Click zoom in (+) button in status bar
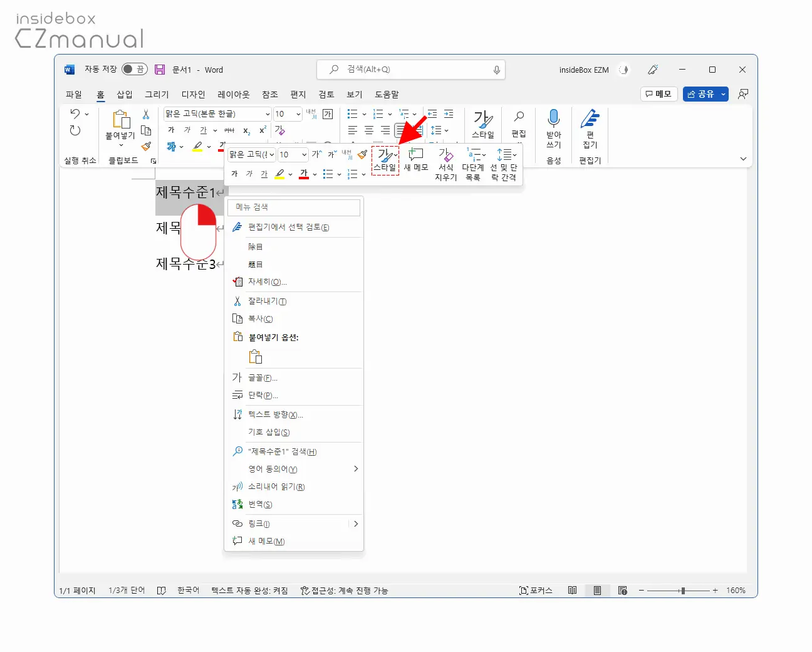The width and height of the screenshot is (812, 652). click(x=715, y=591)
